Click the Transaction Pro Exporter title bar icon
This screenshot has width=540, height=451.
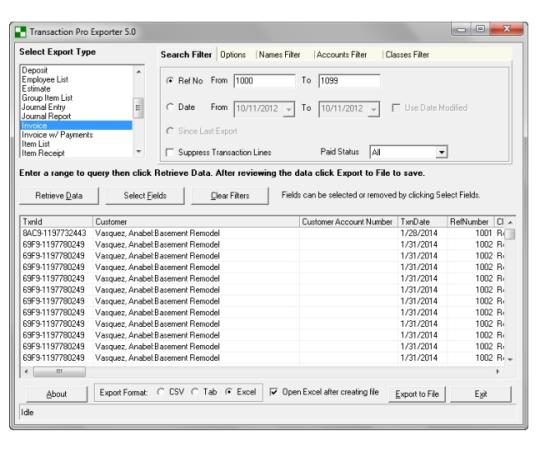click(20, 32)
